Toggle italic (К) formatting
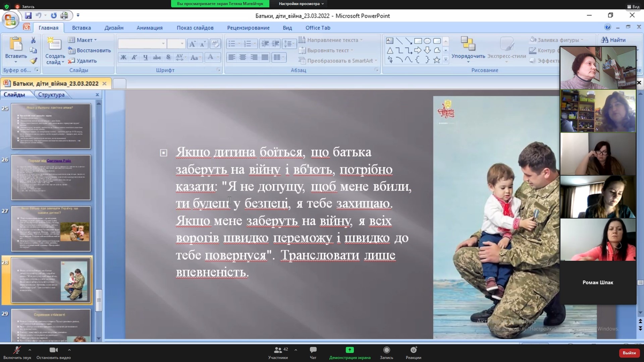This screenshot has width=644, height=362. pyautogui.click(x=134, y=57)
